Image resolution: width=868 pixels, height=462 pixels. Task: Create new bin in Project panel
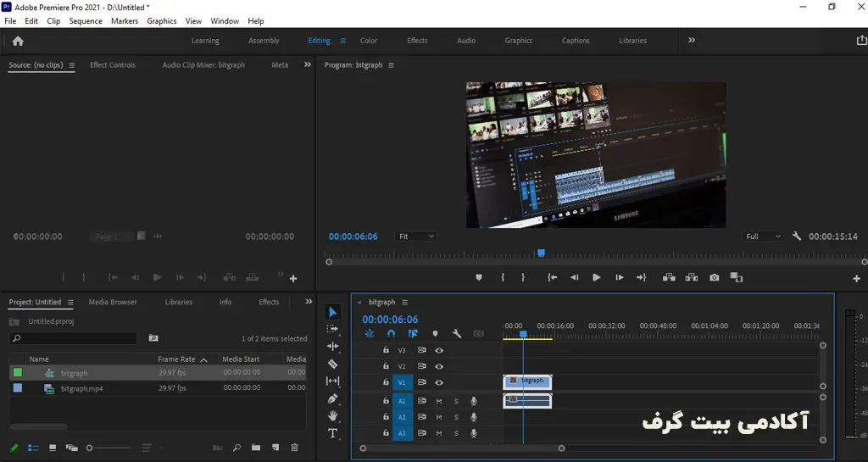point(256,448)
